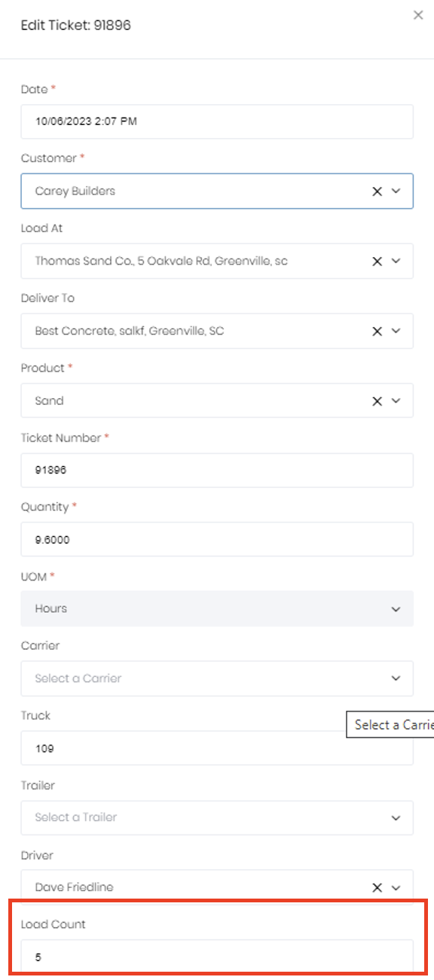Open the Load At location dropdown
The height and width of the screenshot is (980, 434).
[396, 261]
